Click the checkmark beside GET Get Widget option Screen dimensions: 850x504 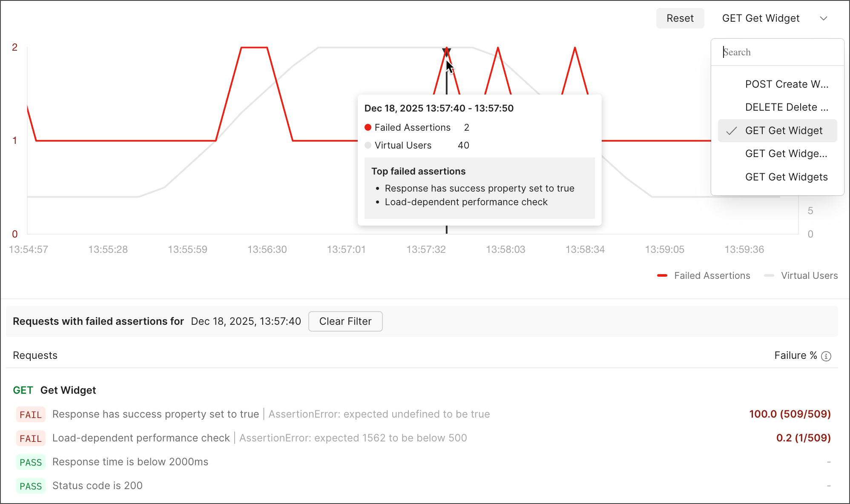click(x=731, y=131)
